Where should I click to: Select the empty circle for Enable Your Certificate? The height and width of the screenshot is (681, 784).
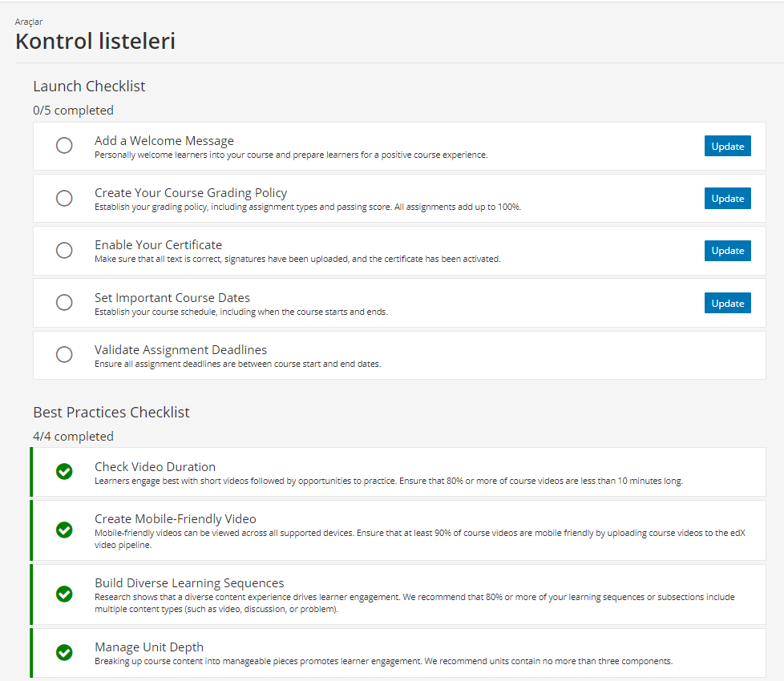64,250
